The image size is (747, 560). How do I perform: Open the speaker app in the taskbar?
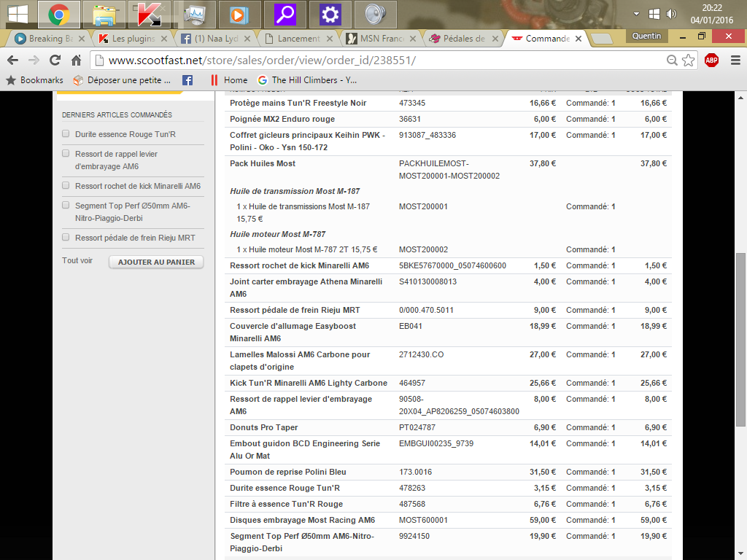pyautogui.click(x=376, y=15)
